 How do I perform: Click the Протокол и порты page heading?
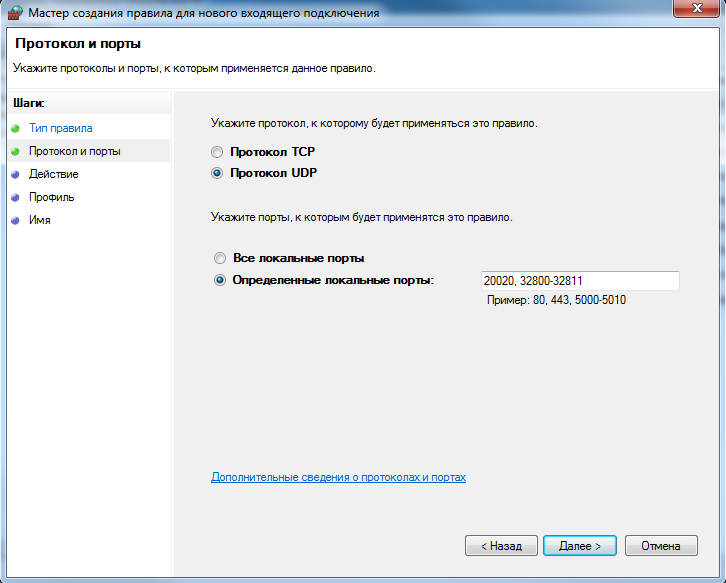point(78,44)
